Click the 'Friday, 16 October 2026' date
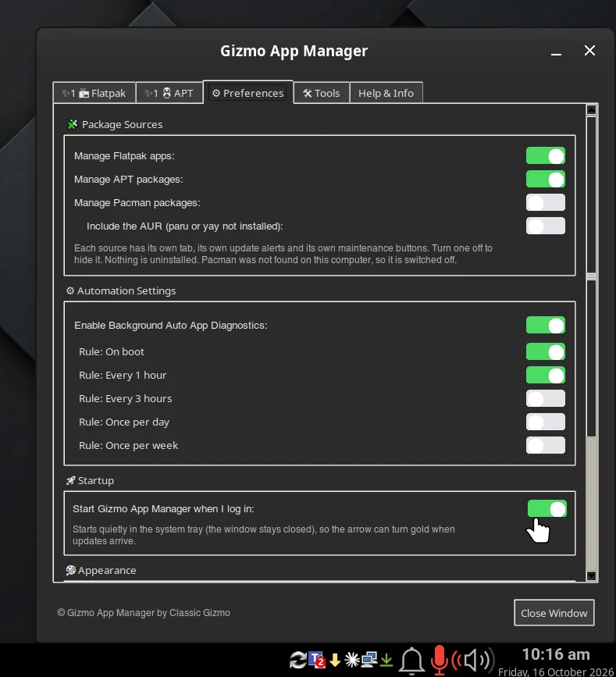 [x=556, y=672]
